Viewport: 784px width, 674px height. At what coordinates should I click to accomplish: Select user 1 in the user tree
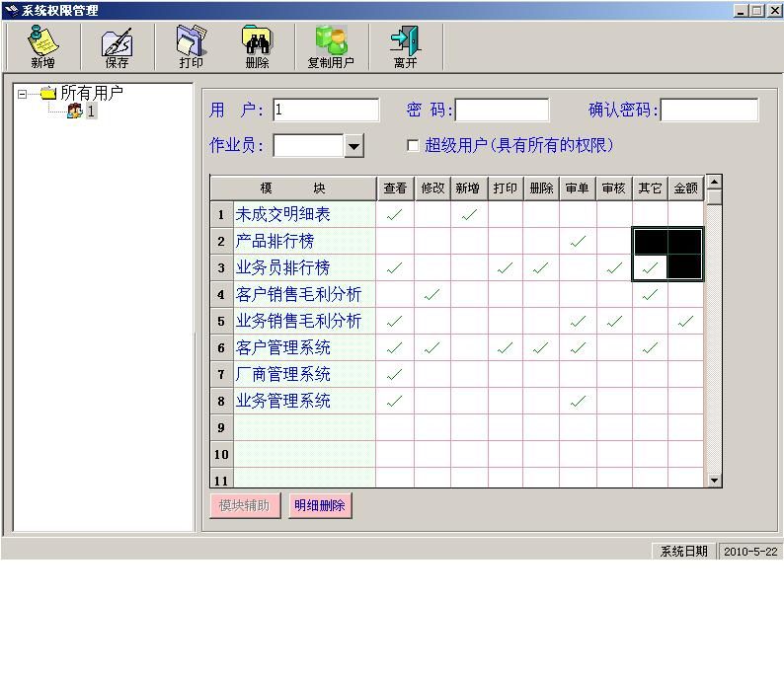click(91, 111)
